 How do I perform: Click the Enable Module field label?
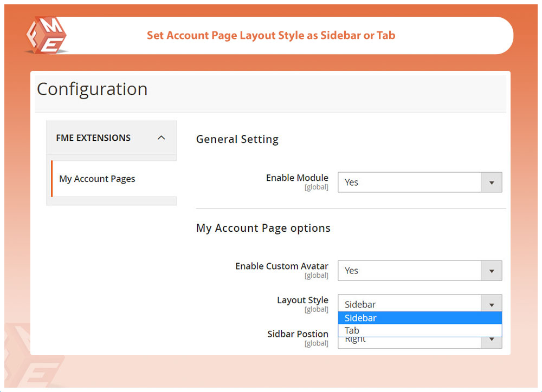click(297, 178)
